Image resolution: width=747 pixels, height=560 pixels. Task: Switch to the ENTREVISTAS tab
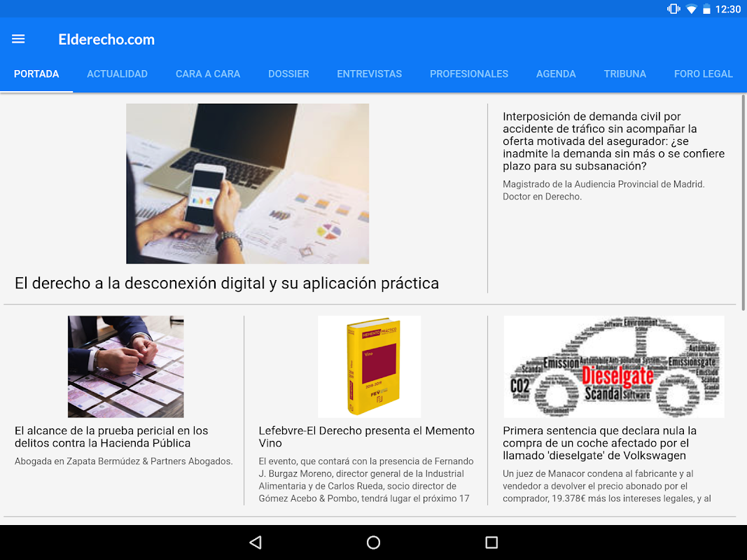click(x=370, y=74)
